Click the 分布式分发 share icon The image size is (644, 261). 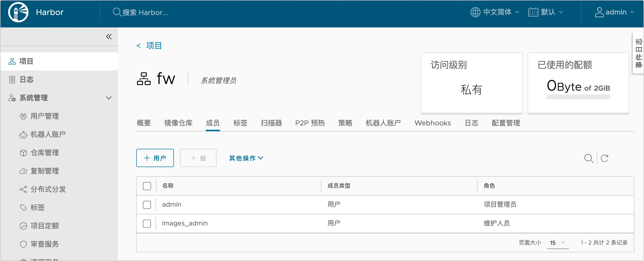(23, 189)
